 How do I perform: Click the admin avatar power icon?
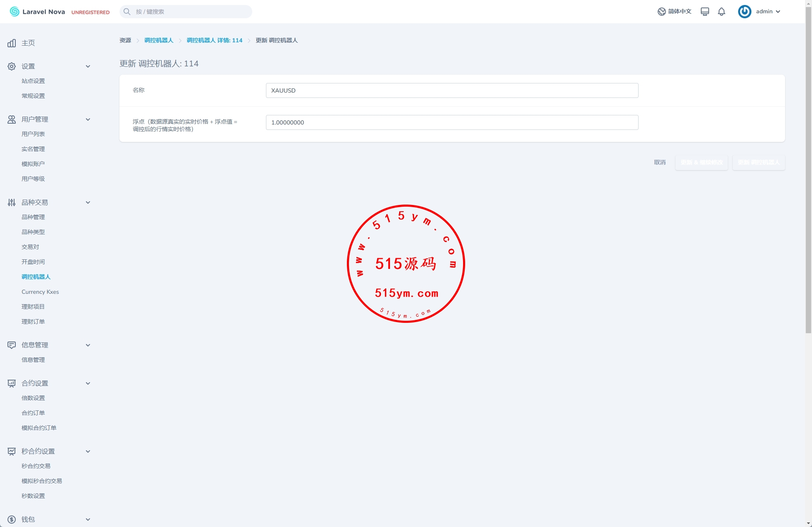[744, 12]
